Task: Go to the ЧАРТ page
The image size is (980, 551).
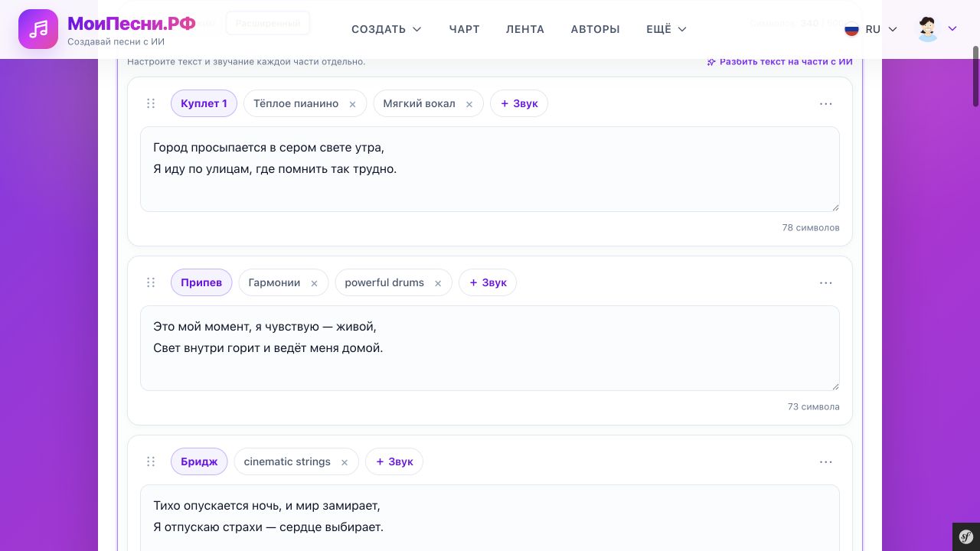Action: pos(464,29)
